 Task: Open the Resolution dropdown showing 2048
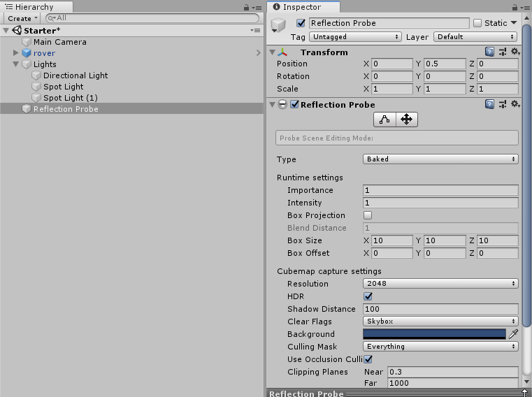[x=440, y=284]
